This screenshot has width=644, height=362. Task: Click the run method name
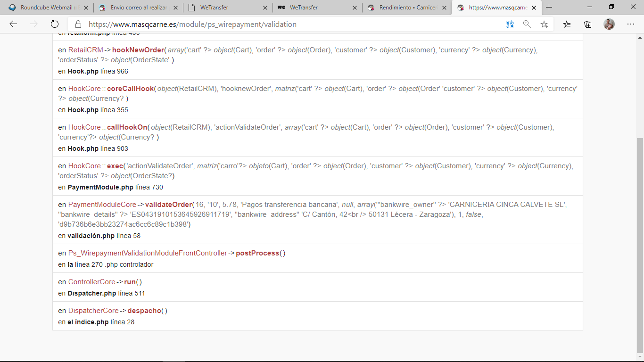click(130, 282)
